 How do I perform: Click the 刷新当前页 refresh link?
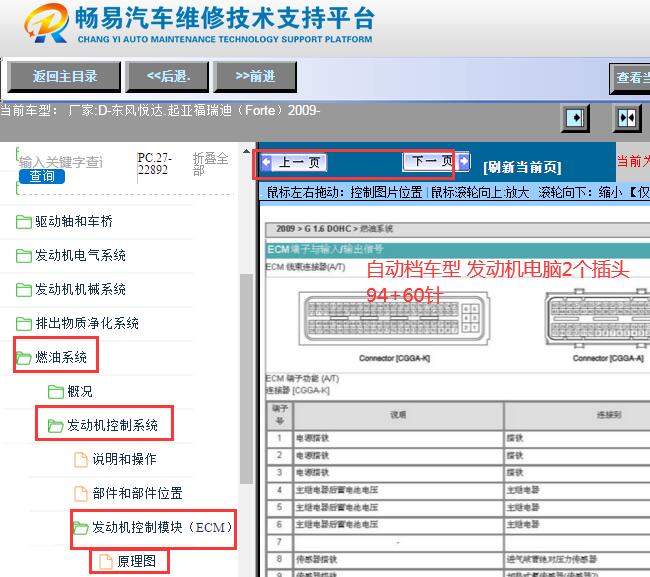click(x=522, y=167)
